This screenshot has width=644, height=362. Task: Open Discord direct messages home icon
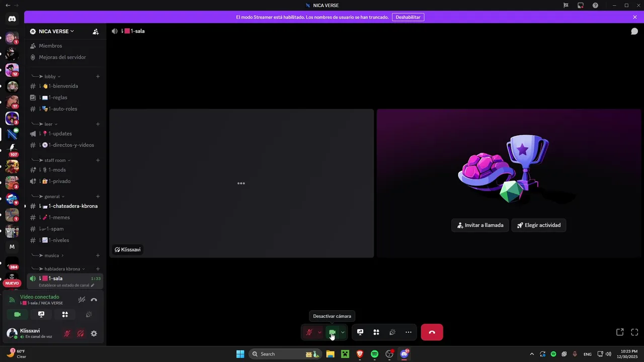click(12, 19)
